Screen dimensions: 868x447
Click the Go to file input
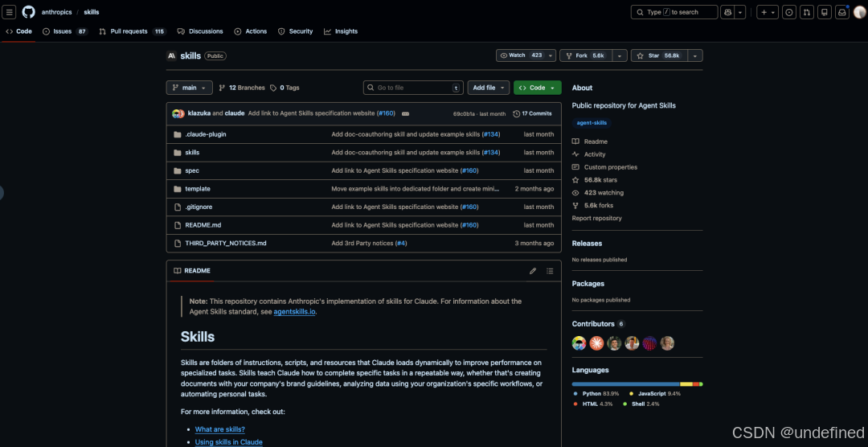point(413,88)
